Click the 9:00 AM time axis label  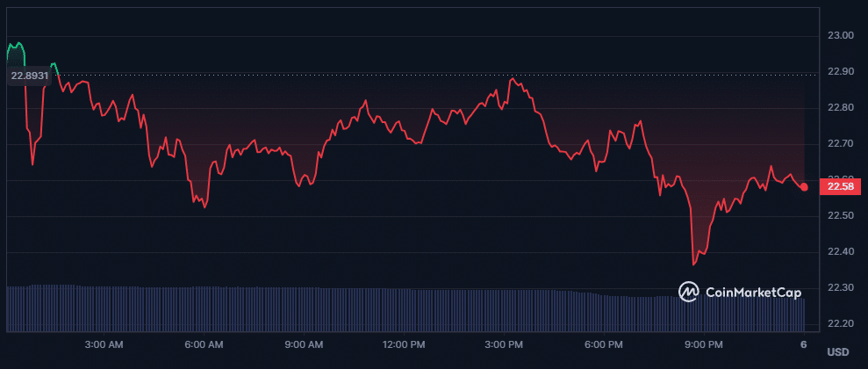pyautogui.click(x=304, y=344)
